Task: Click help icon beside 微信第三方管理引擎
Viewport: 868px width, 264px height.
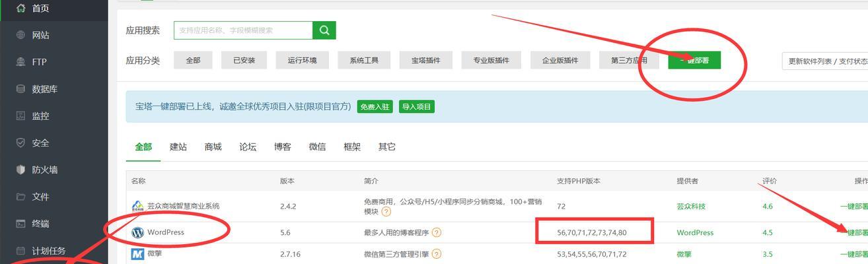Action: tap(437, 254)
